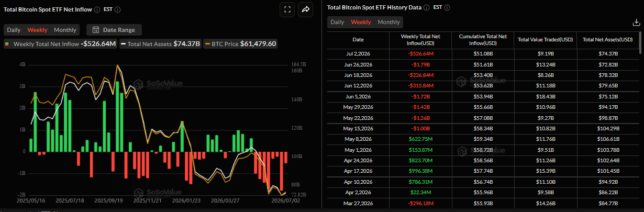Image resolution: width=644 pixels, height=212 pixels.
Task: Click the 2026/01/23 axis date label
Action: pyautogui.click(x=187, y=200)
